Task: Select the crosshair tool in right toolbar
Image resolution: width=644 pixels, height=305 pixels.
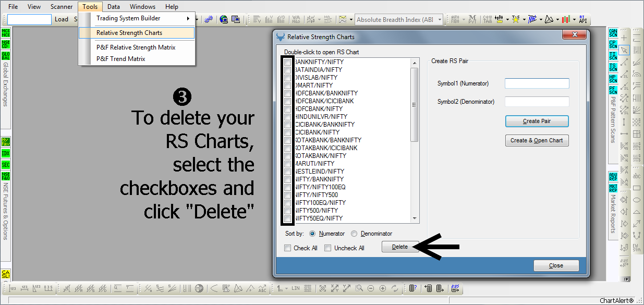Action: (x=624, y=38)
